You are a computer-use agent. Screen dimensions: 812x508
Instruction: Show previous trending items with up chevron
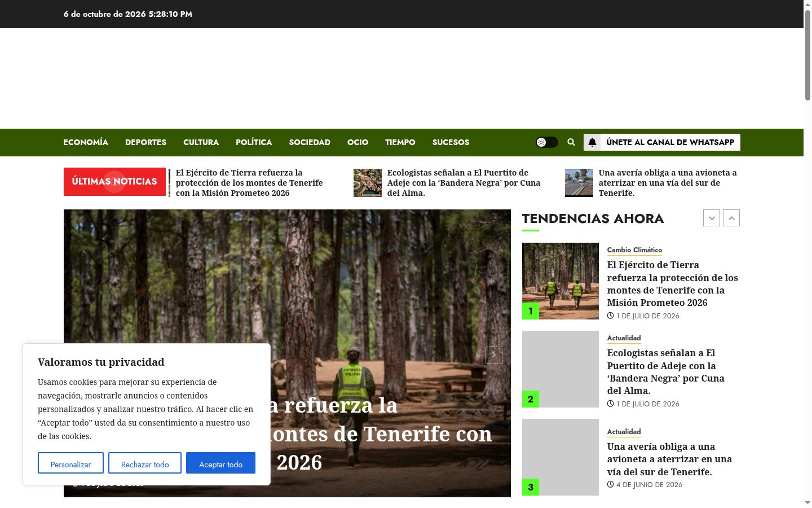tap(731, 218)
